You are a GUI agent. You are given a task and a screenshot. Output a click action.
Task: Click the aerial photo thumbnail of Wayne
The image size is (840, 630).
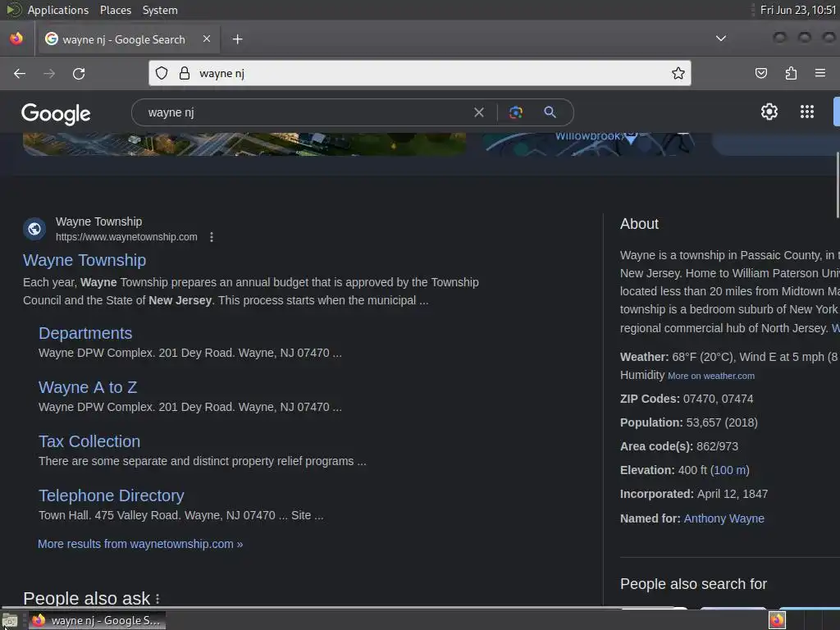[x=244, y=144]
